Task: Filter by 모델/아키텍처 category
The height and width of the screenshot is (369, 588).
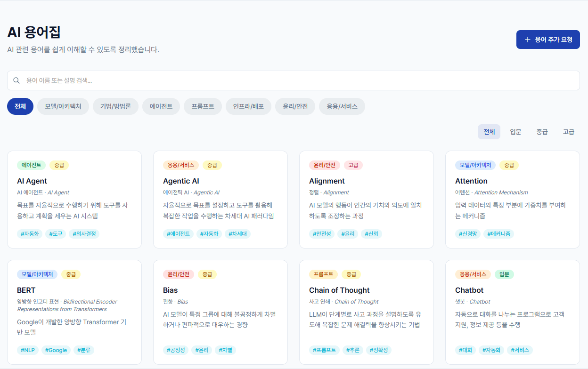Action: pos(63,106)
